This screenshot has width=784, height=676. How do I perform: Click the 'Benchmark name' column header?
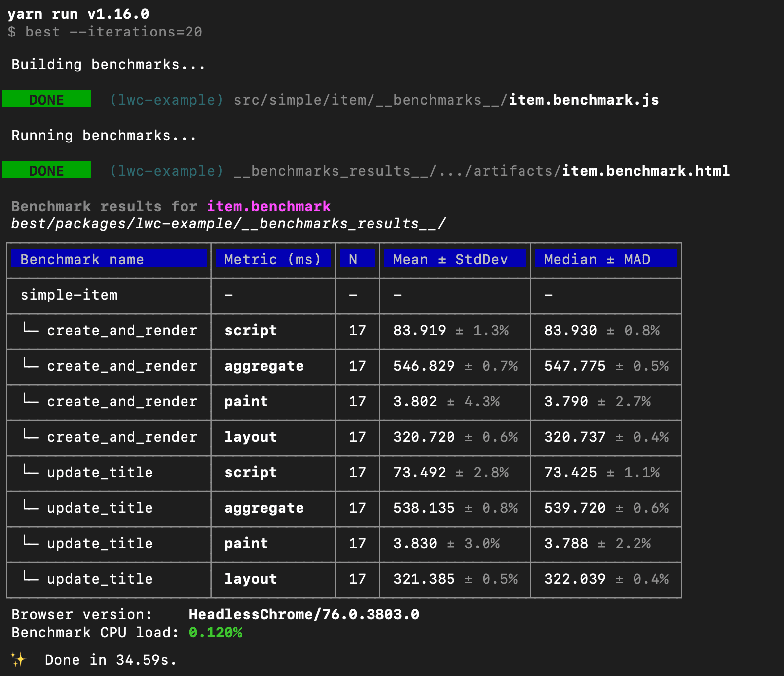(x=110, y=259)
